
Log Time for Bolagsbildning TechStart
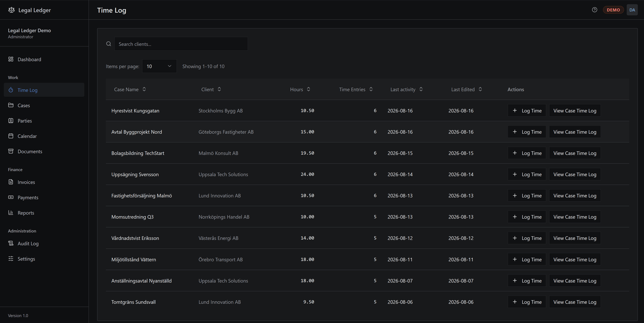click(527, 153)
